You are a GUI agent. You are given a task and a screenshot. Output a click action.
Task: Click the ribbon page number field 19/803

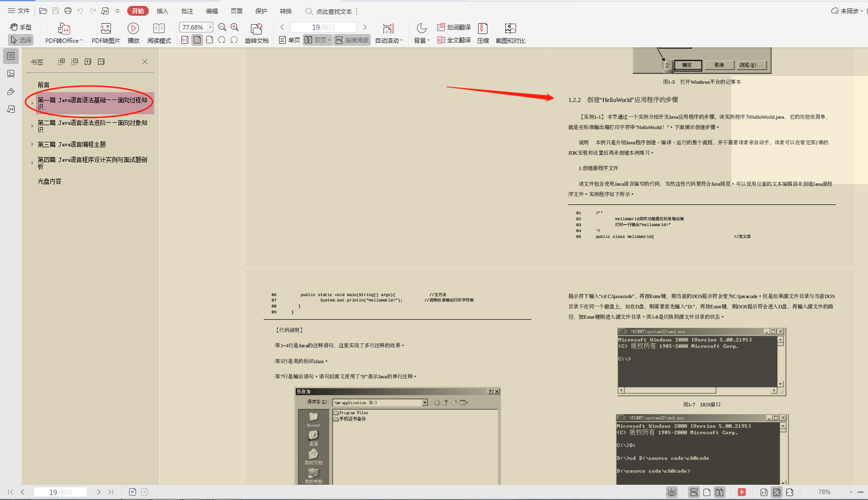tap(323, 27)
